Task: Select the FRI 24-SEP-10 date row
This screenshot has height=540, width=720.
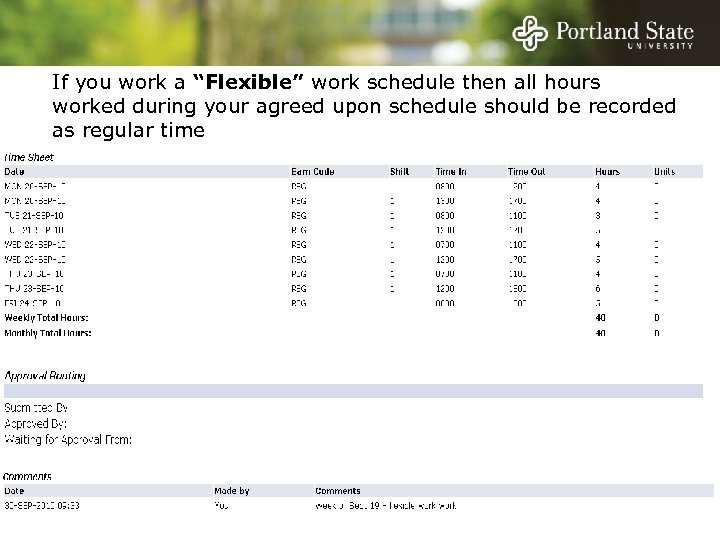Action: (x=35, y=302)
